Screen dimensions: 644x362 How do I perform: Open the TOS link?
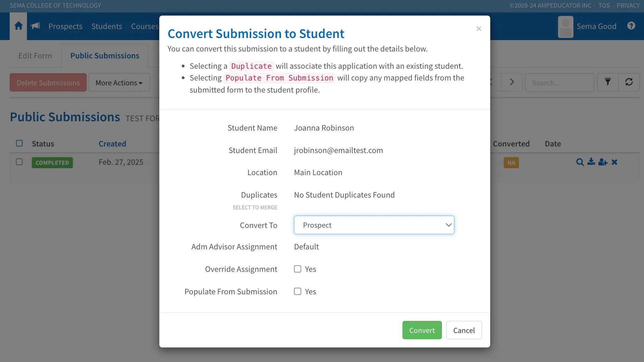(604, 6)
